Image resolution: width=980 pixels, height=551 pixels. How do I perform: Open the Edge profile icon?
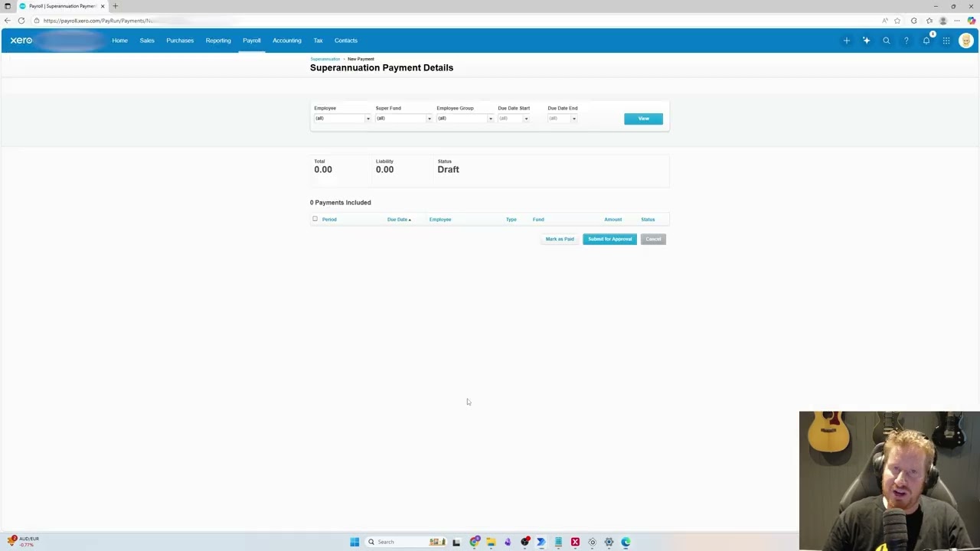[x=943, y=21]
